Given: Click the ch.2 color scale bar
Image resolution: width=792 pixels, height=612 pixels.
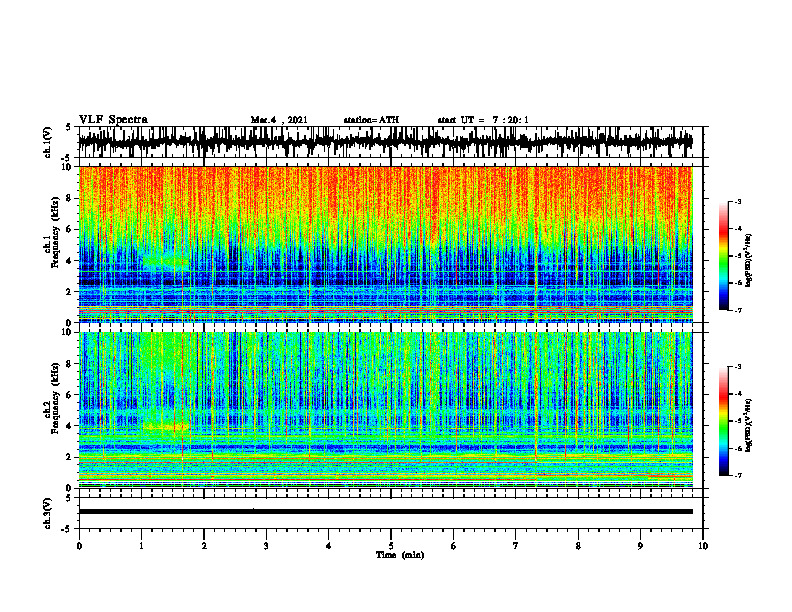Looking at the screenshot, I should click(x=724, y=421).
